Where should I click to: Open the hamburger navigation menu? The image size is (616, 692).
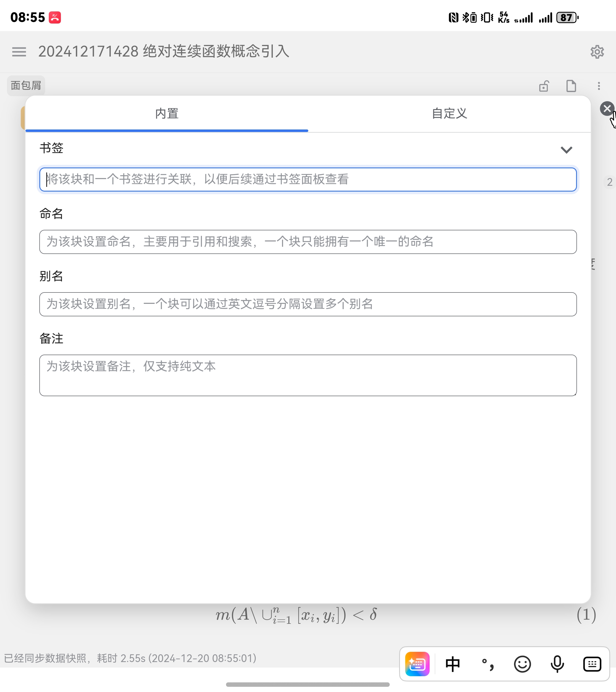[19, 52]
